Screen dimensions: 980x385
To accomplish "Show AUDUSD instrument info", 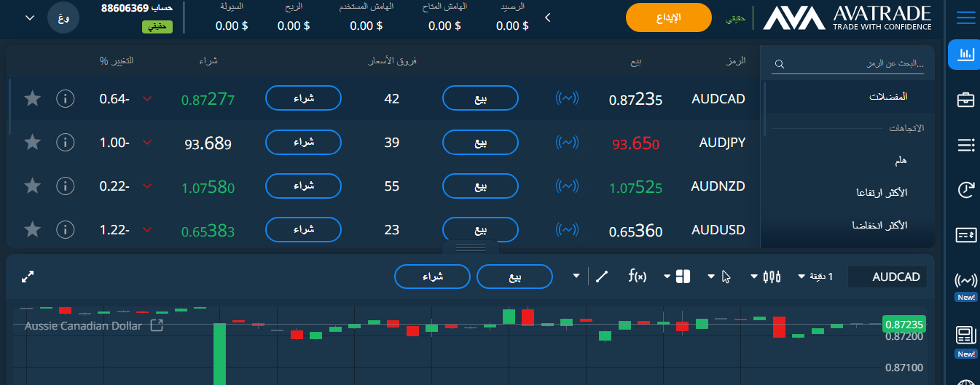I will coord(66,230).
